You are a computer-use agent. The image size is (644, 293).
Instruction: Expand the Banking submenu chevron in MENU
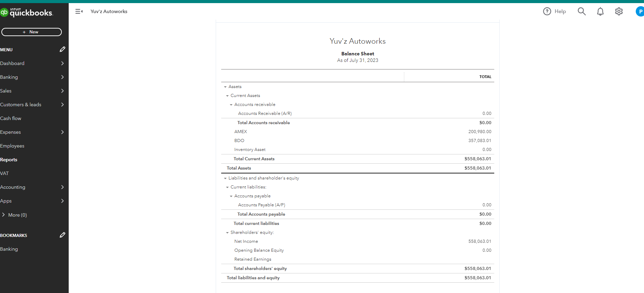63,77
